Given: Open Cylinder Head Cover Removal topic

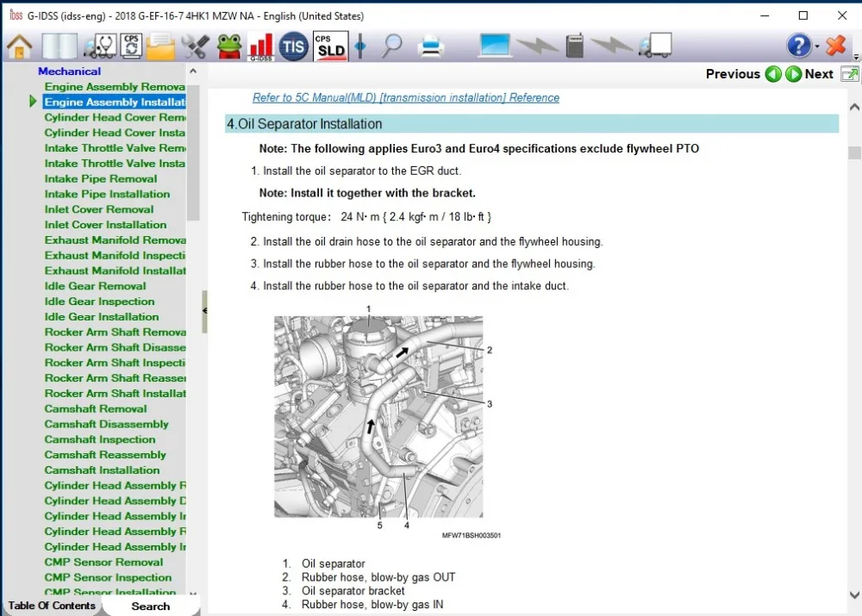Looking at the screenshot, I should click(115, 117).
